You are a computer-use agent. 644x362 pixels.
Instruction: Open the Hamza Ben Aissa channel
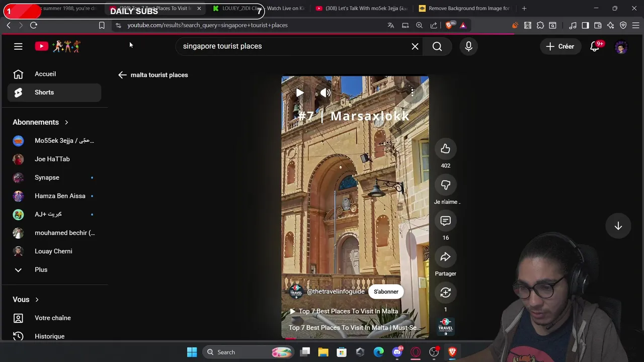[54, 196]
